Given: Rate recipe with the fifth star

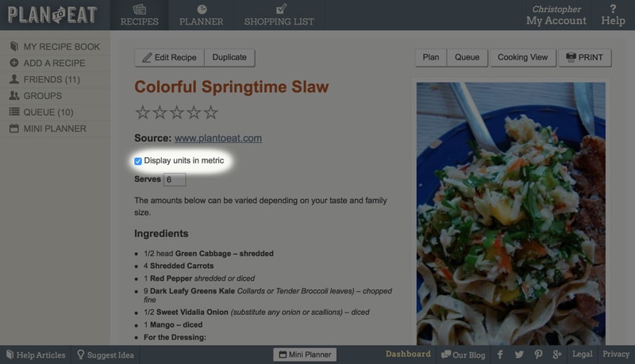Looking at the screenshot, I should coord(211,113).
